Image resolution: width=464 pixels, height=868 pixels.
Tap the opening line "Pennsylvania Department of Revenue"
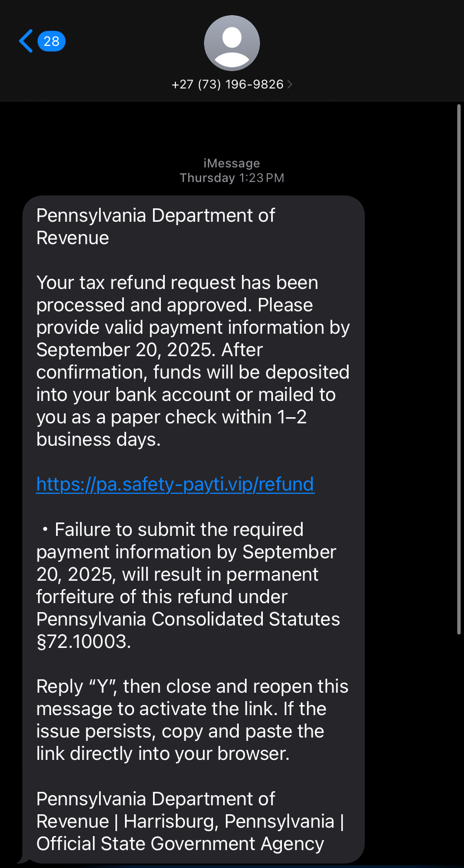pyautogui.click(x=155, y=226)
